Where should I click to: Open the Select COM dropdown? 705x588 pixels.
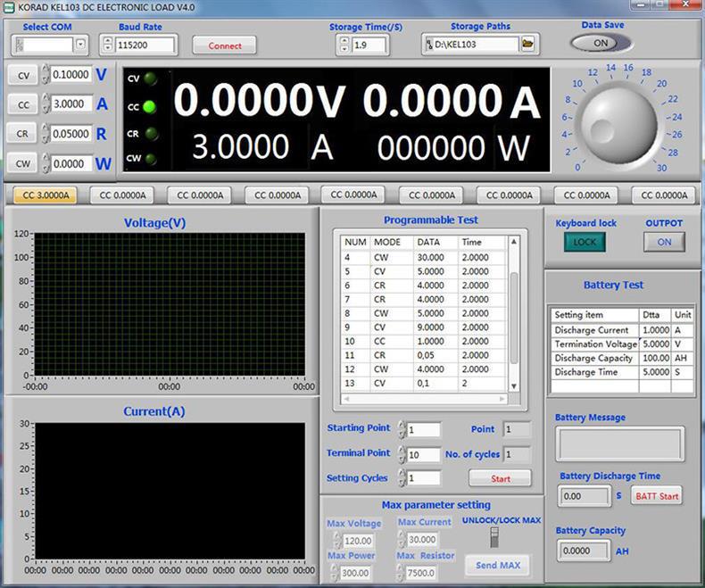81,44
